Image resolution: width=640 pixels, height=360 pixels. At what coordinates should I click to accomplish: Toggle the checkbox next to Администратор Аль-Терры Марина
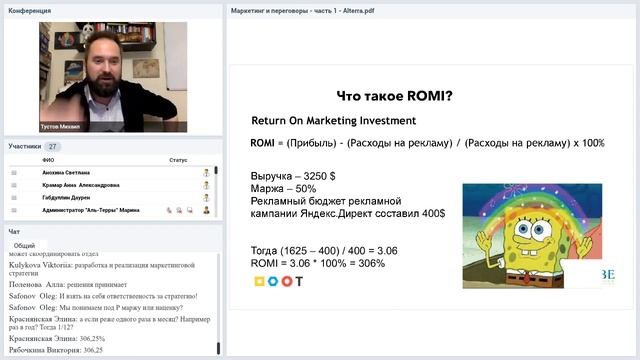point(14,210)
